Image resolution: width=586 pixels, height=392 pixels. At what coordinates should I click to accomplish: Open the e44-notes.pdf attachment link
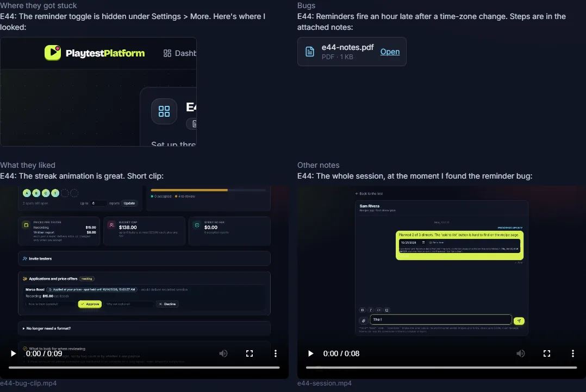point(390,52)
